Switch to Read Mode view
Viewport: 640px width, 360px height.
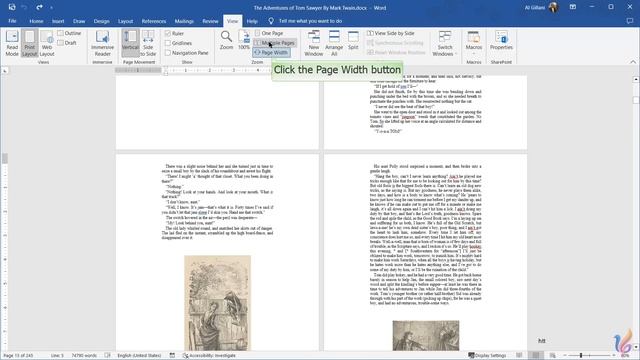coord(12,43)
